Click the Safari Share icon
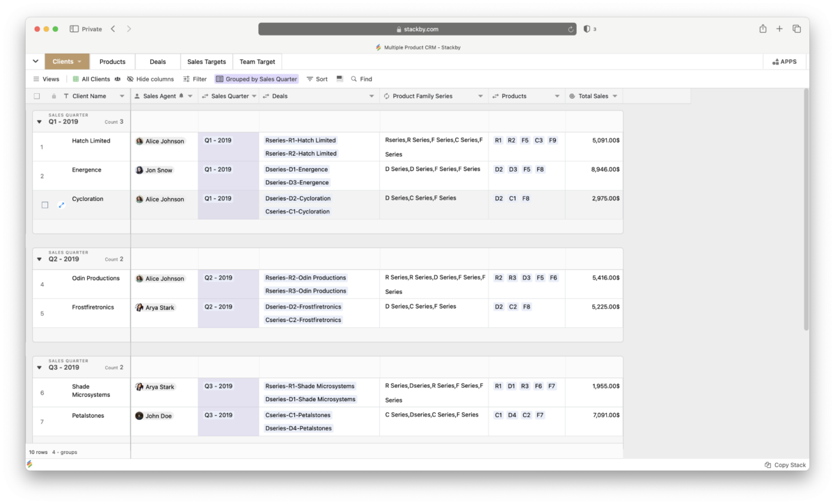 point(763,29)
